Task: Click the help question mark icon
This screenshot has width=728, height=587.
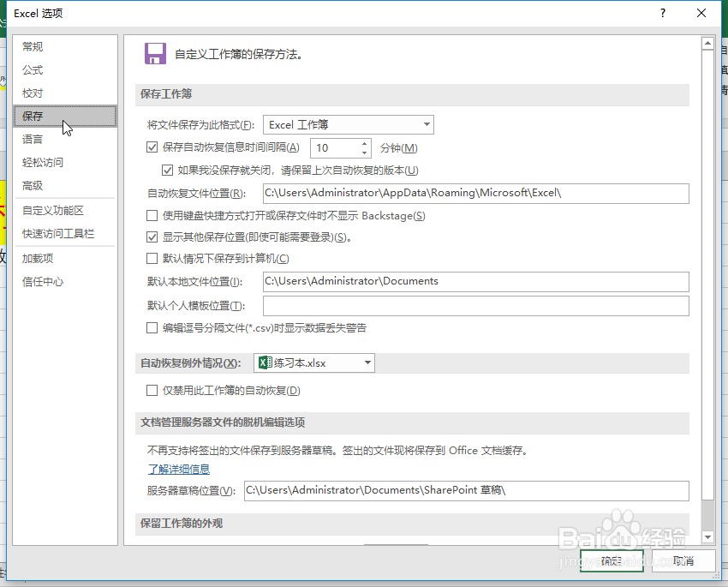Action: click(663, 13)
